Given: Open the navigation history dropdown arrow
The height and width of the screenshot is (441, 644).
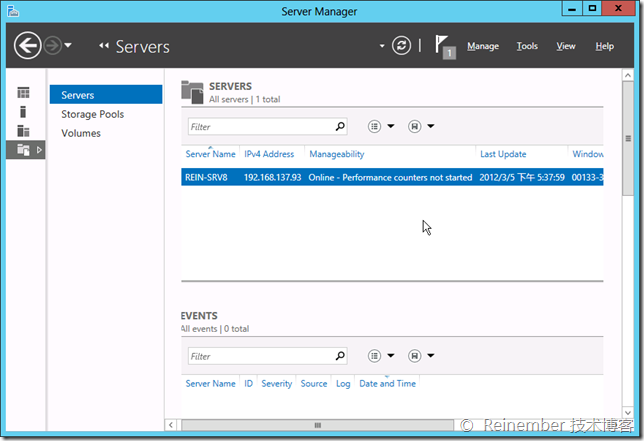Looking at the screenshot, I should pyautogui.click(x=68, y=46).
